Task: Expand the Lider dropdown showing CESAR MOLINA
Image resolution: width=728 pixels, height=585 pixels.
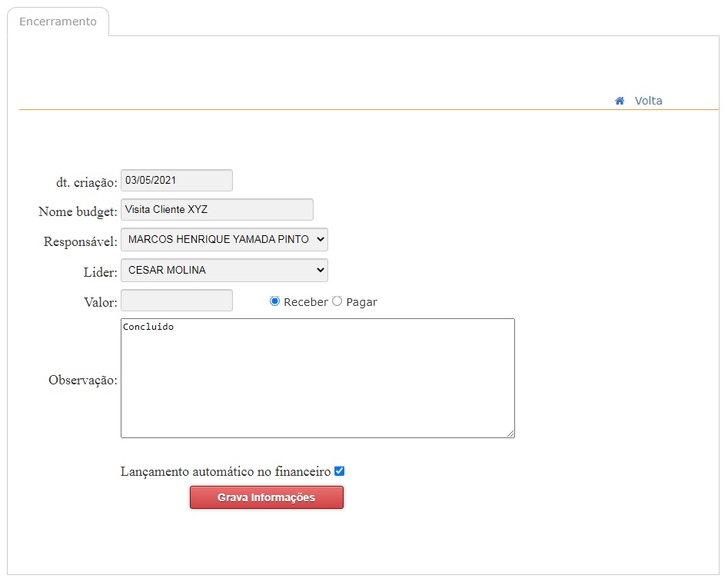Action: 224,271
